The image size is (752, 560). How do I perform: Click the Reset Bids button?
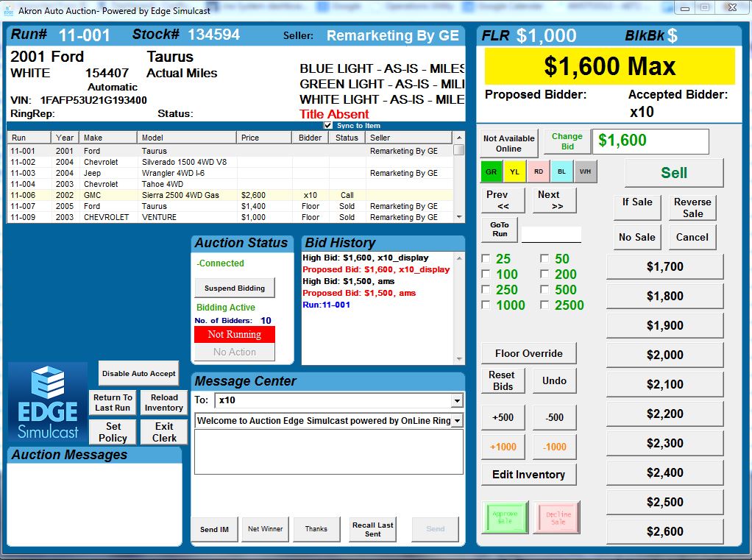point(503,380)
